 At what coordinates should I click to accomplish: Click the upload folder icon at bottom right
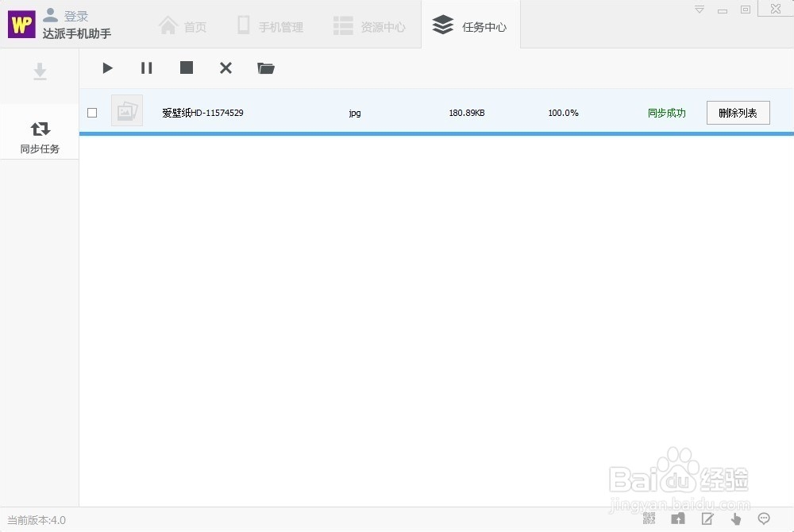678,518
